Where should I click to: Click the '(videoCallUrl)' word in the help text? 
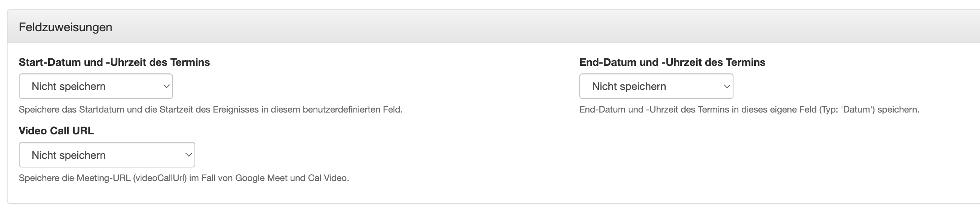point(160,178)
